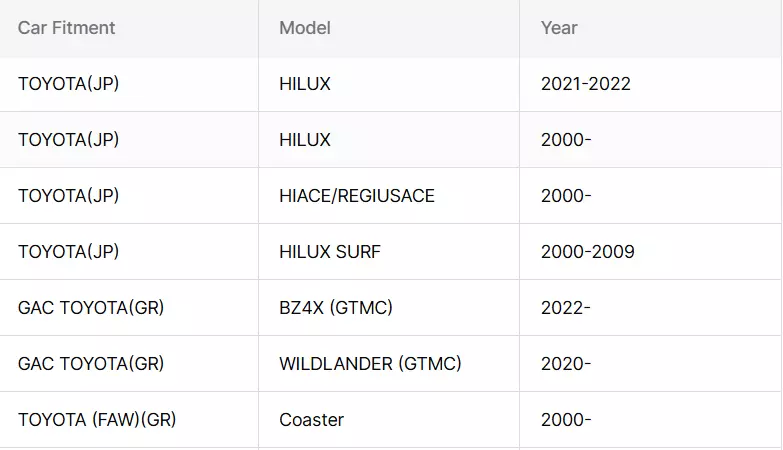The width and height of the screenshot is (783, 450).
Task: Select the HILUX 2021-2022 model cell
Action: coord(389,84)
